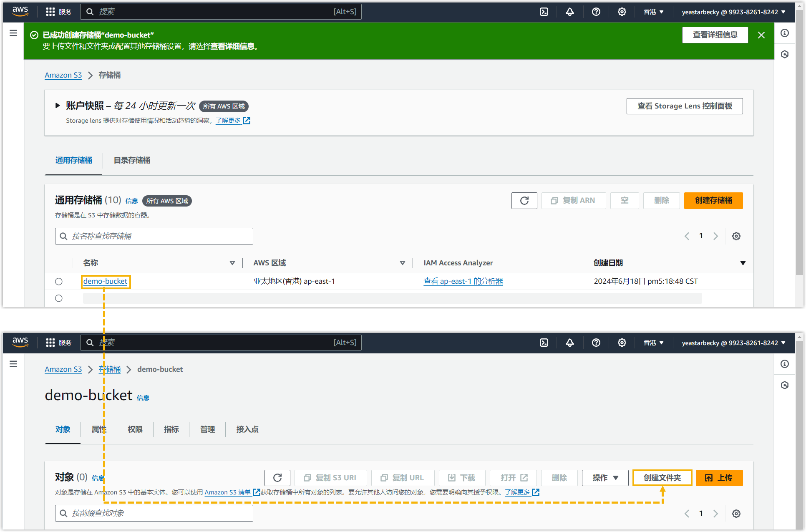The height and width of the screenshot is (532, 806).
Task: Click the refresh button in buckets panel
Action: pos(524,201)
